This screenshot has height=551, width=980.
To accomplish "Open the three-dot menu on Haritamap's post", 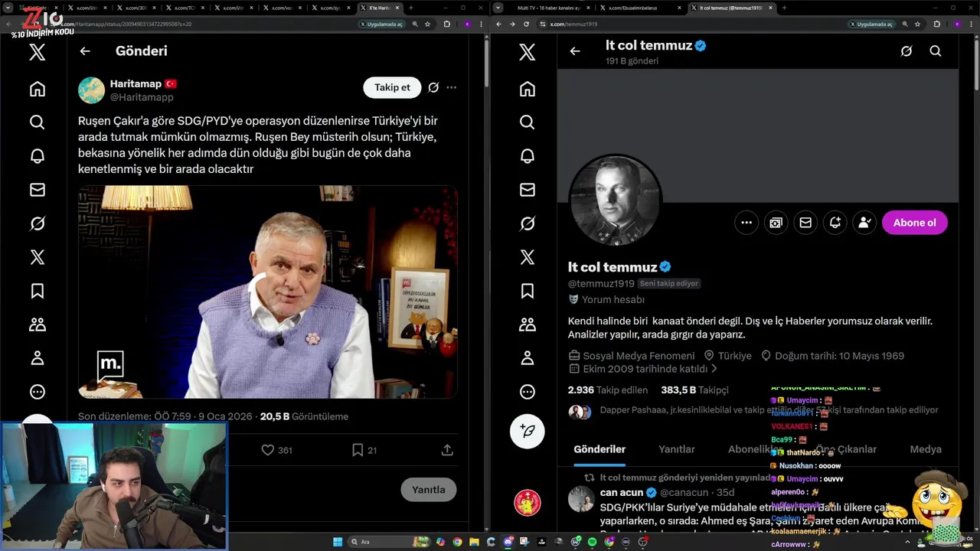I will (452, 87).
